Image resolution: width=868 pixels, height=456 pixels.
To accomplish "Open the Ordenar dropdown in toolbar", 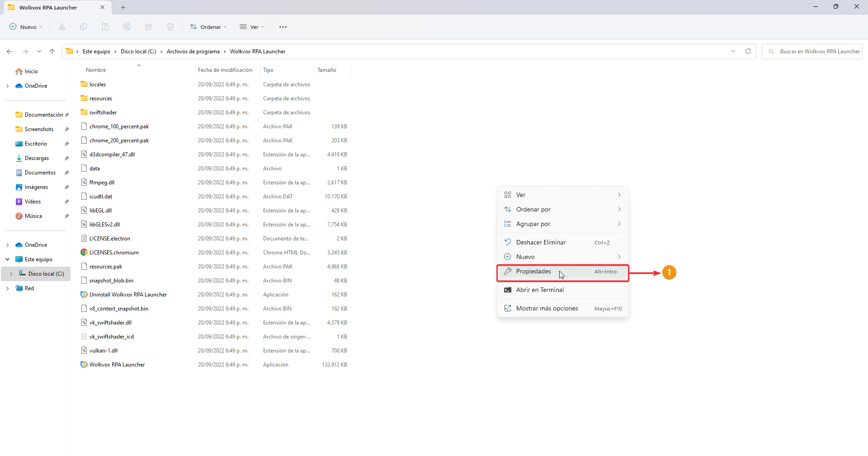I will click(208, 27).
